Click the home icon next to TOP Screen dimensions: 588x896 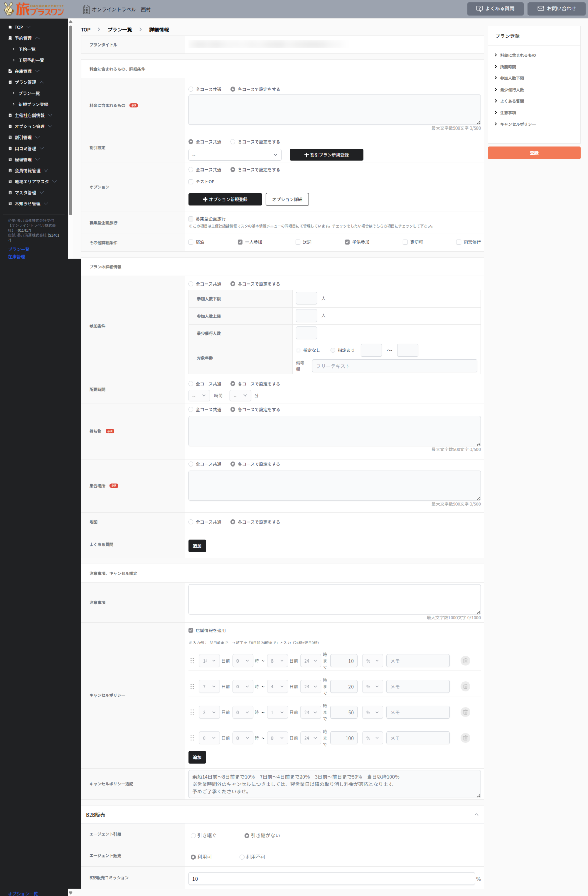tap(10, 27)
